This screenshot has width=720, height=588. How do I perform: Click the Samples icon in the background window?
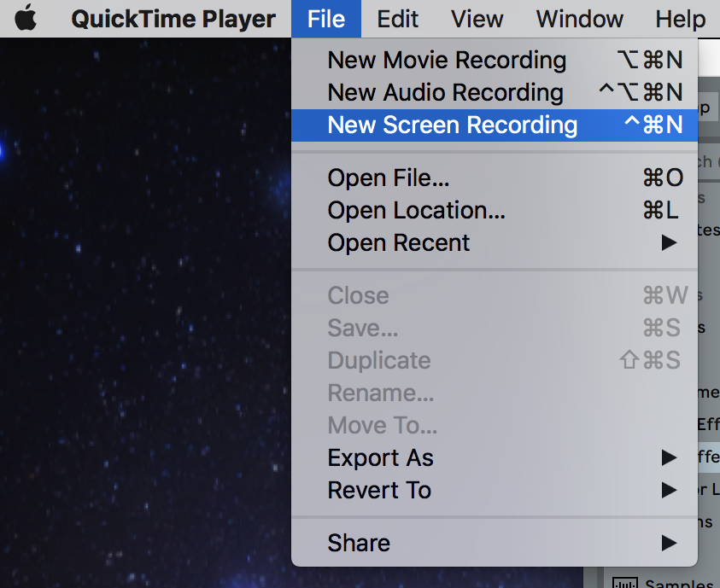(x=625, y=583)
